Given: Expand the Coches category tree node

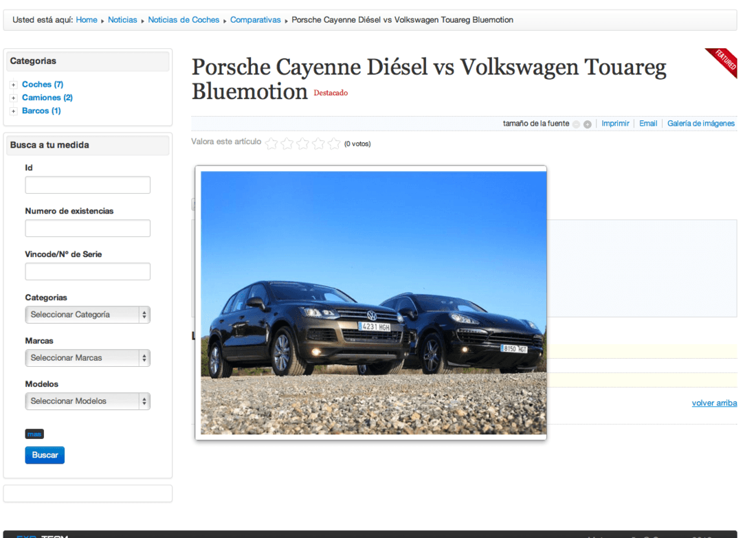Looking at the screenshot, I should coord(14,85).
